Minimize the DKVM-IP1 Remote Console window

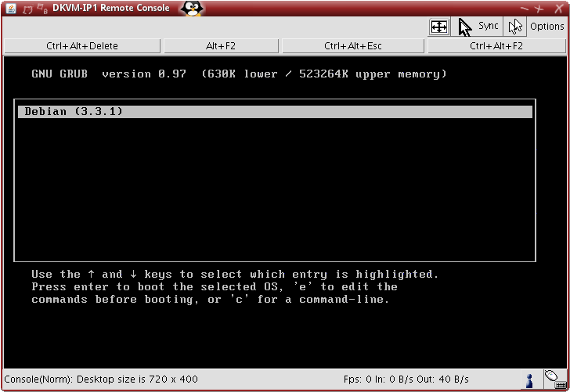[525, 8]
